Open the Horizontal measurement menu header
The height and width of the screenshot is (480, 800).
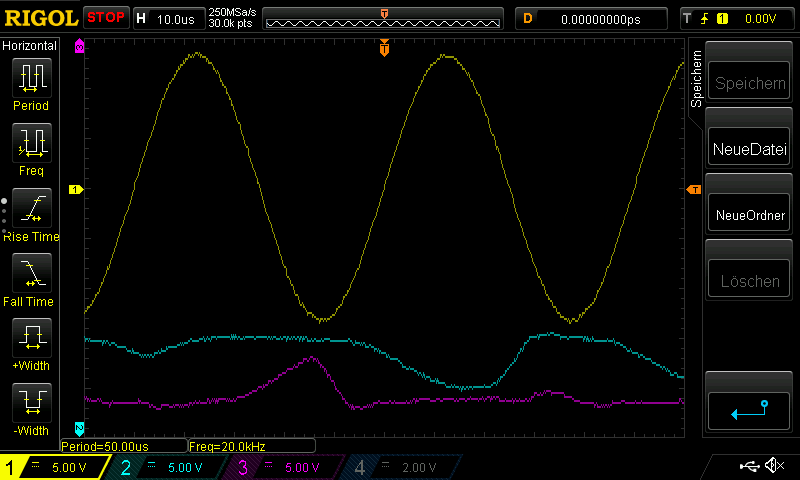[30, 45]
